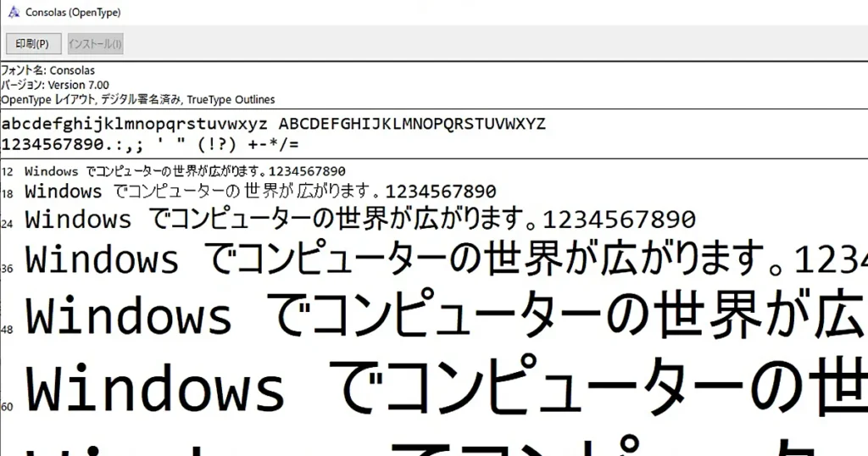Click the 'OpenType レイアウト, デジタル署名済み' line
868x456 pixels.
coord(138,100)
